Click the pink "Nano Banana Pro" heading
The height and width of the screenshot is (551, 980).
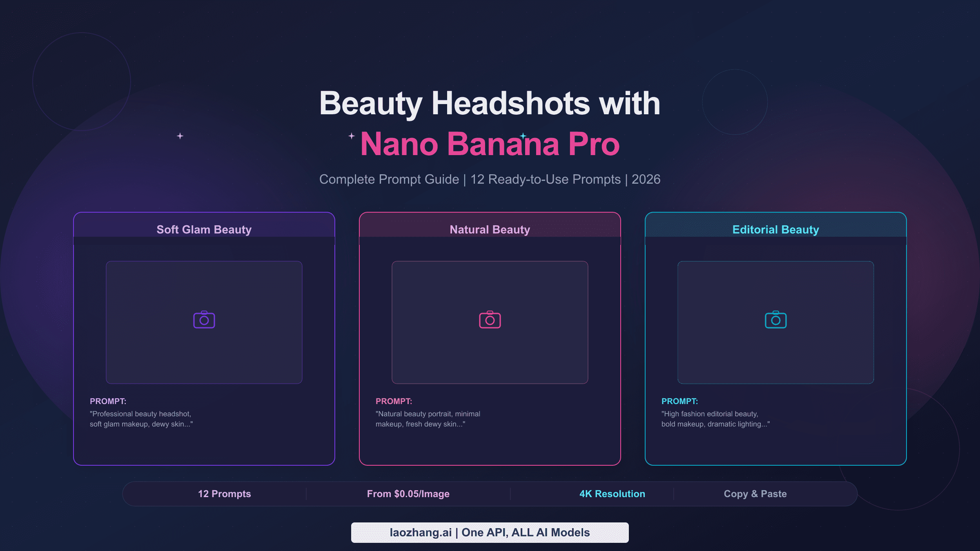click(x=490, y=144)
